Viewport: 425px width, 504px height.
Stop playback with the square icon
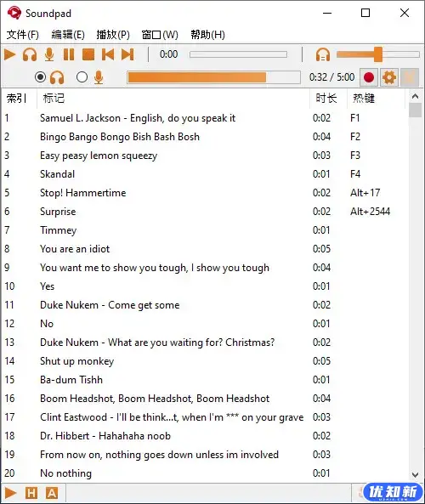[x=88, y=54]
